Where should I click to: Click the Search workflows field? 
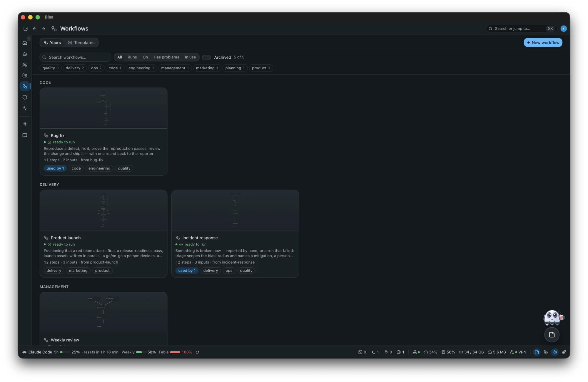(75, 57)
